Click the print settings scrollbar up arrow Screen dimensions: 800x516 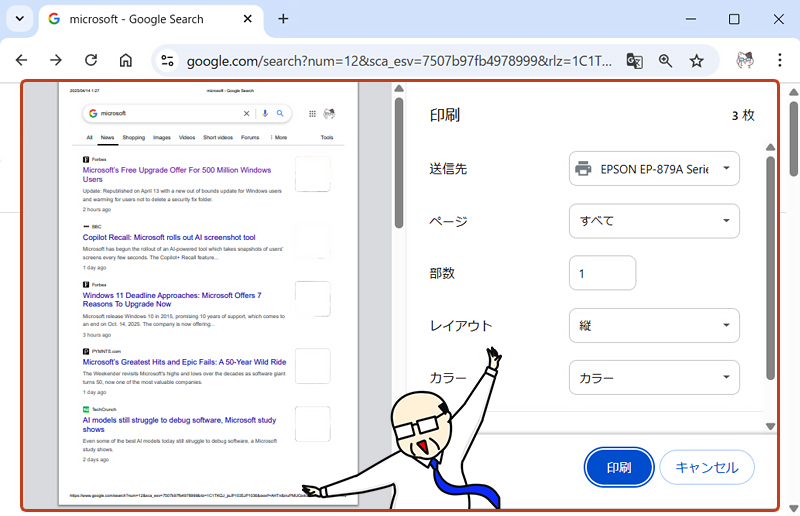[x=770, y=147]
